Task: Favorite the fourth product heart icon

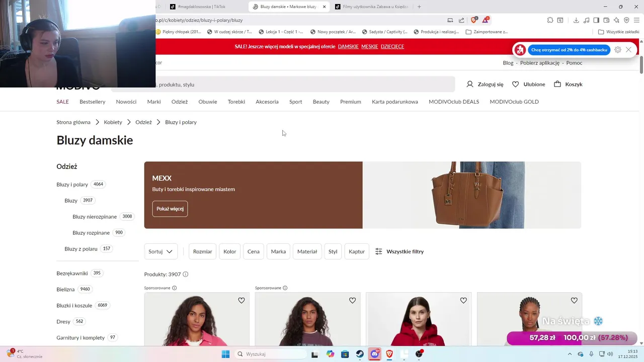Action: (574, 300)
